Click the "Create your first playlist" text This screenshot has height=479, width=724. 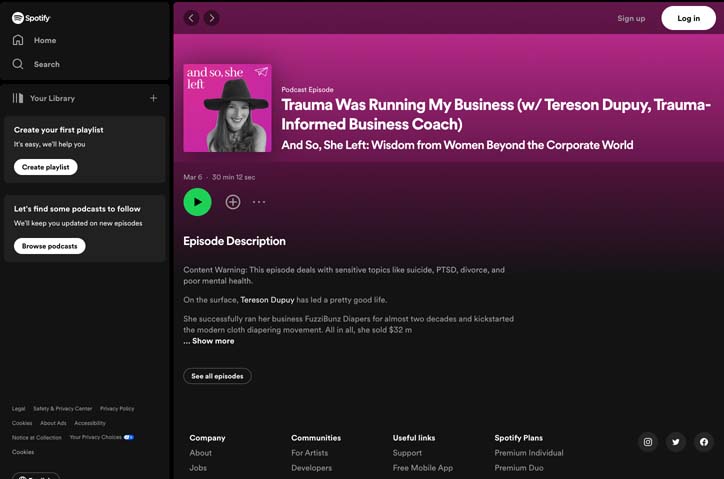click(59, 130)
